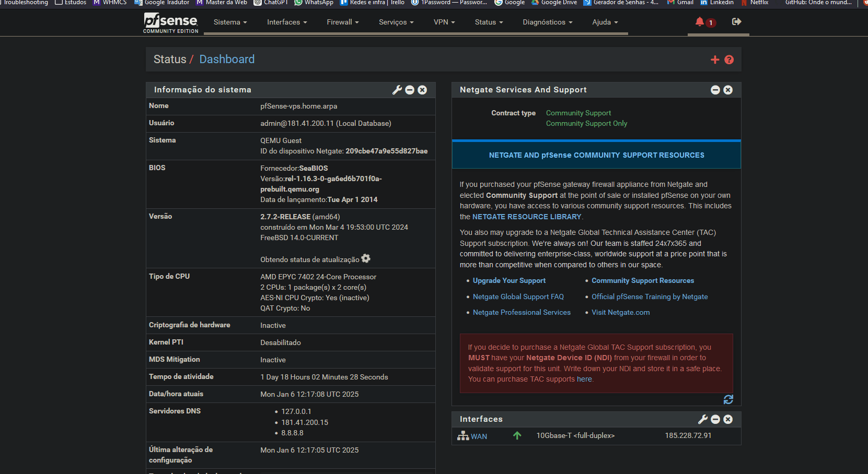Close the Netgate Services And Support widget
The width and height of the screenshot is (868, 474).
(x=728, y=90)
